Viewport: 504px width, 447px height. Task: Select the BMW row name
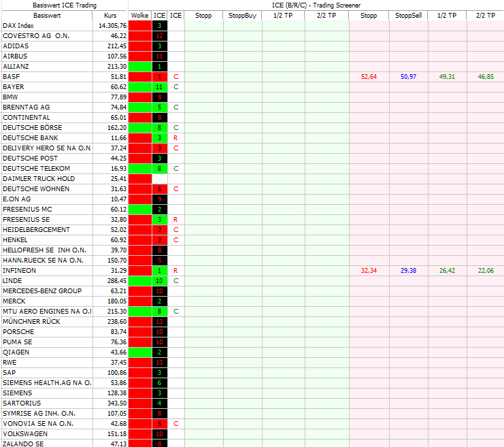coord(10,97)
